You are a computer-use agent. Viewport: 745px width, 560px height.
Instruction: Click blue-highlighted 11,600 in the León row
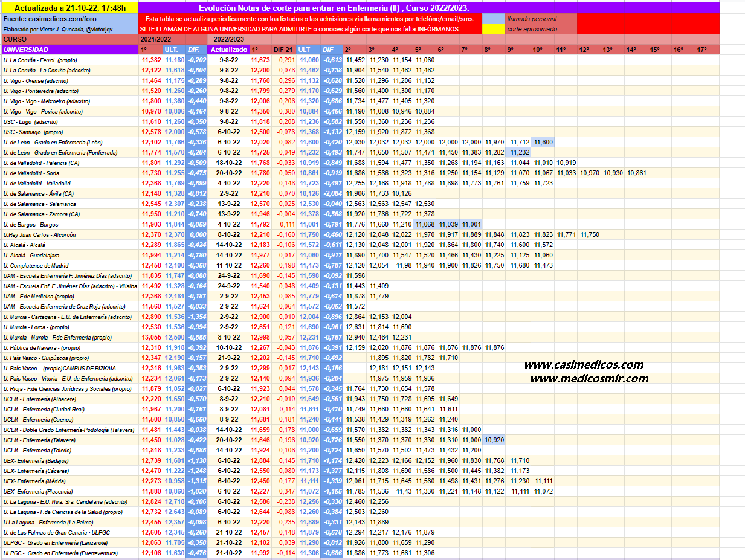[x=543, y=142]
